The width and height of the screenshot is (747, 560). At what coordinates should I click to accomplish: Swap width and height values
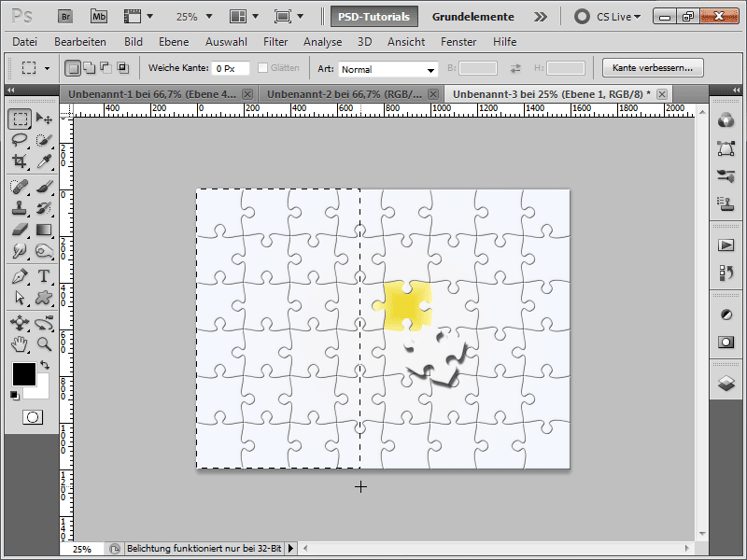pyautogui.click(x=515, y=68)
